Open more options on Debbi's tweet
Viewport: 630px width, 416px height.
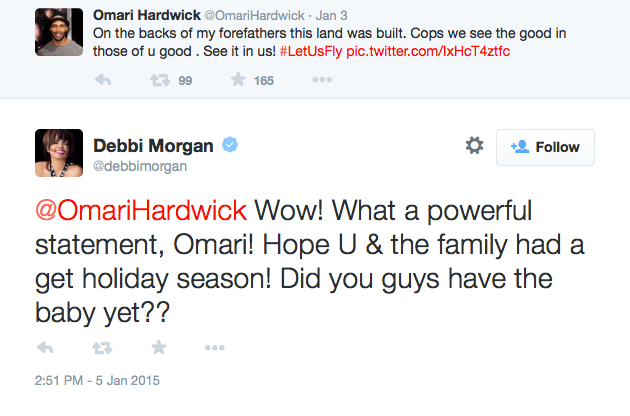tap(215, 348)
